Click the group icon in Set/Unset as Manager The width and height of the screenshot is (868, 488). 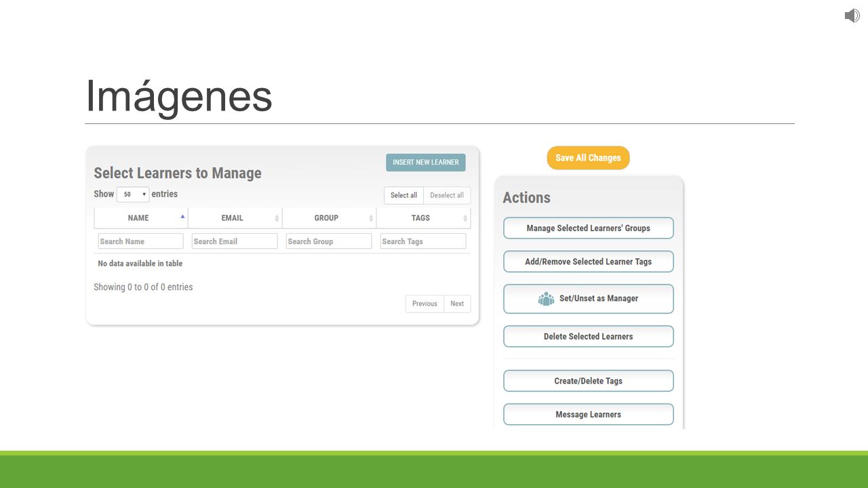click(x=546, y=299)
